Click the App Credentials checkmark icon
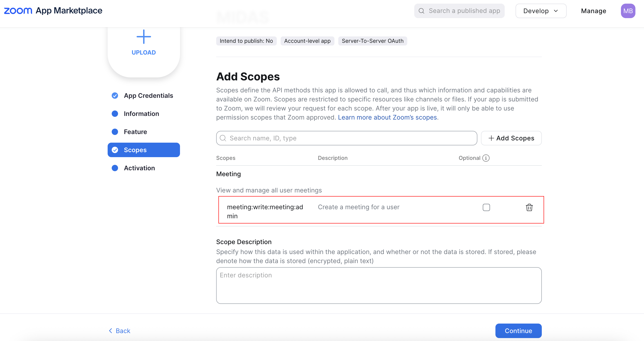The width and height of the screenshot is (644, 341). pos(115,96)
